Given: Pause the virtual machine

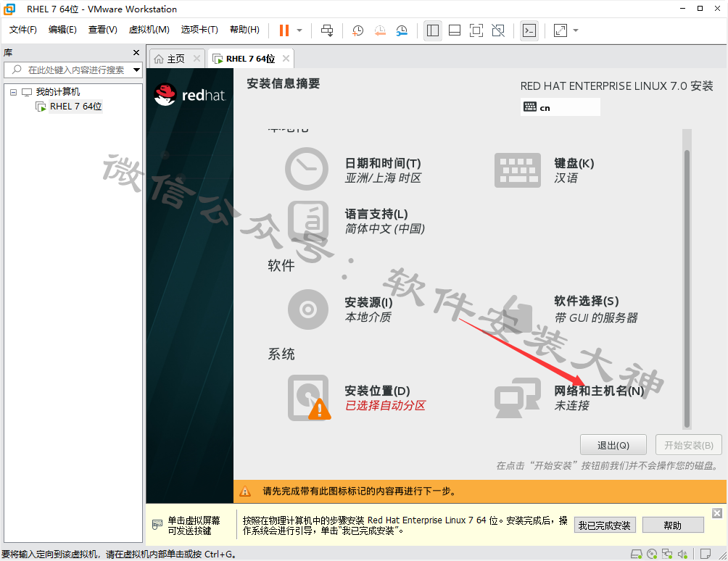Looking at the screenshot, I should click(x=284, y=30).
